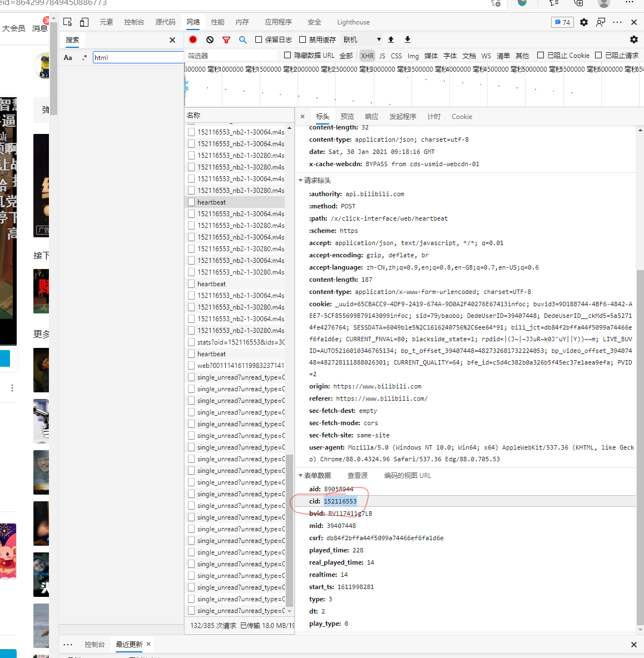Open the 联机 throttling dropdown
The width and height of the screenshot is (644, 658).
(362, 39)
